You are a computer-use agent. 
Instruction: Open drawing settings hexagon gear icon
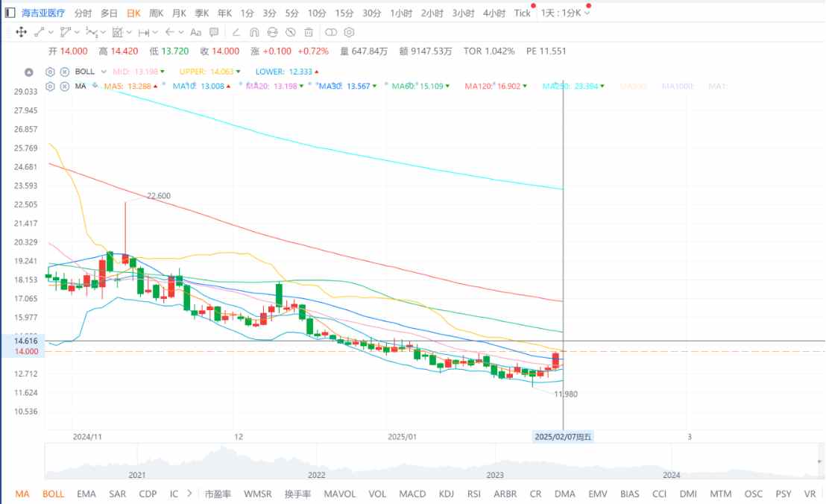click(349, 32)
